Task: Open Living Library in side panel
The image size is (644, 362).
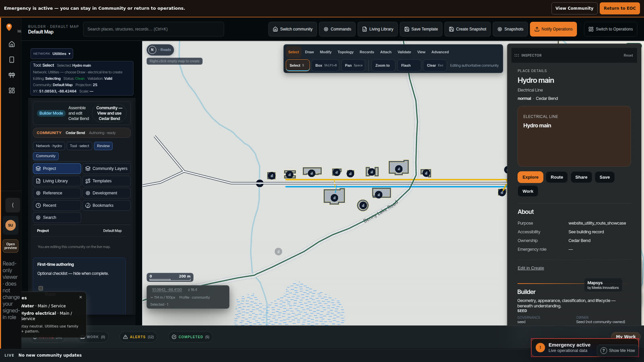Action: tap(57, 181)
